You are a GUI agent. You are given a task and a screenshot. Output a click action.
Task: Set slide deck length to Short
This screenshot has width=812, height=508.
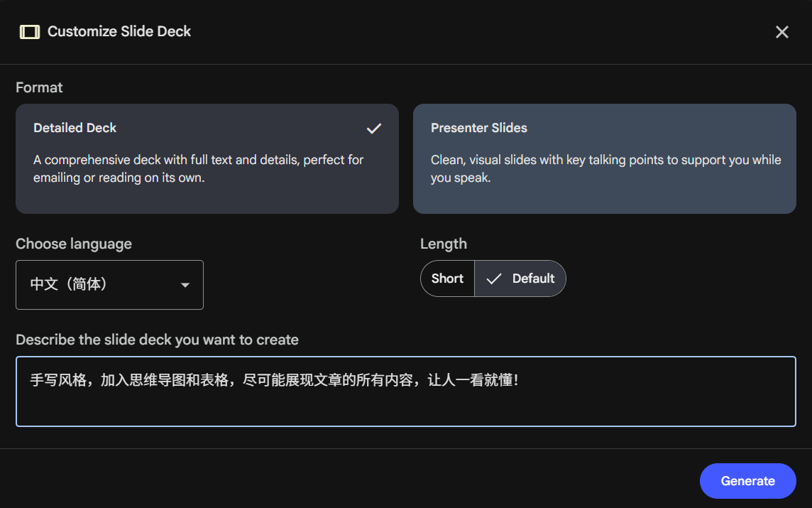point(447,279)
